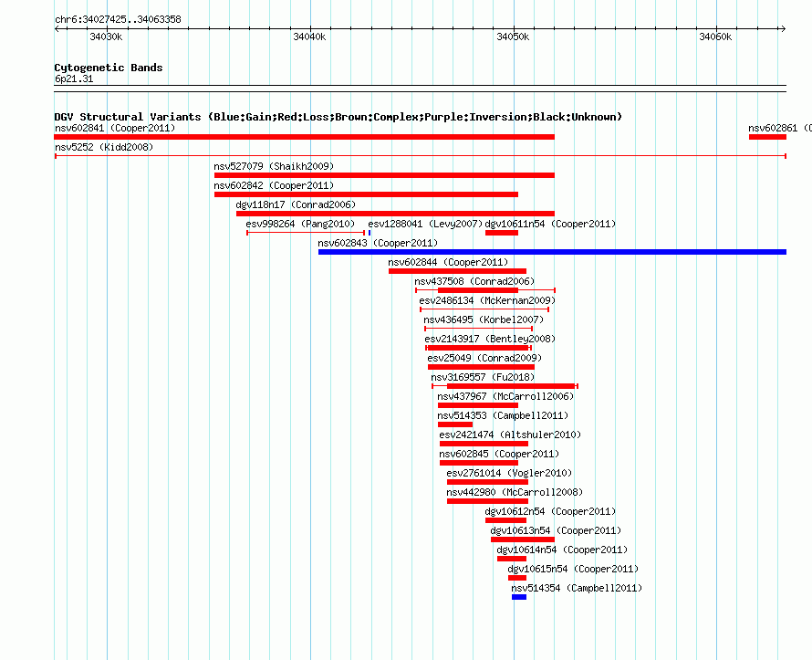Click the nsv436495 (Korbel2007) label
812x660 pixels.
tap(484, 320)
